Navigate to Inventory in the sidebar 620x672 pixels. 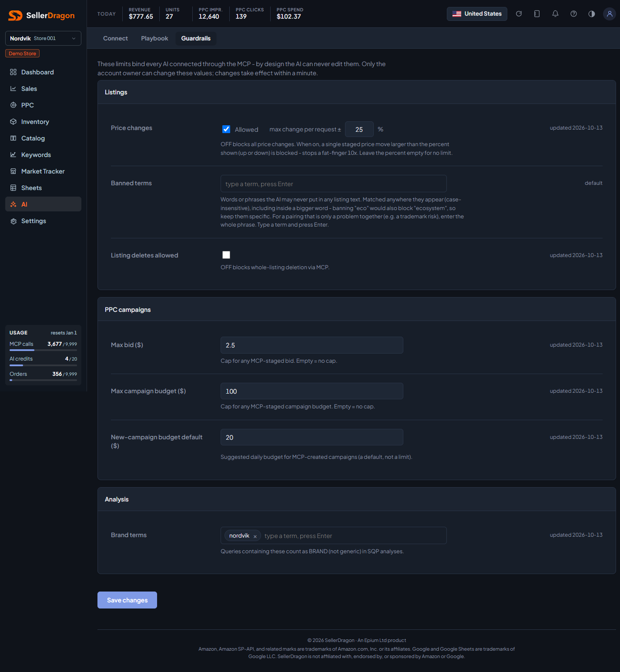[x=43, y=122]
